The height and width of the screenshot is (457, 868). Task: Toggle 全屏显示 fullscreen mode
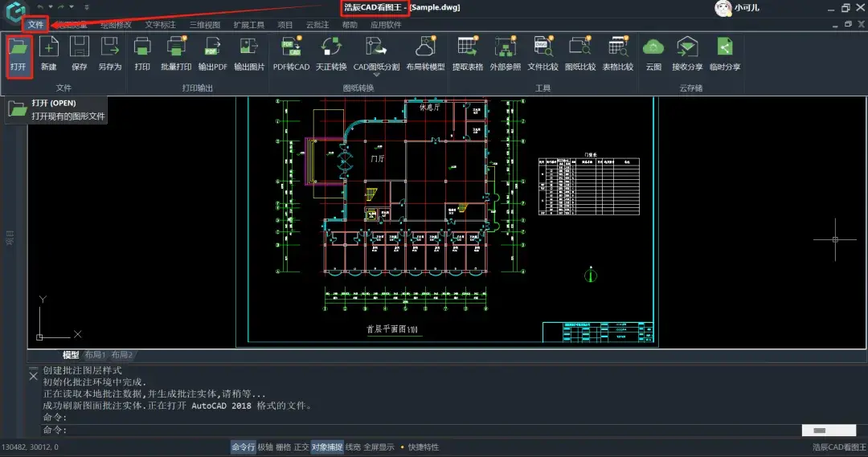379,447
